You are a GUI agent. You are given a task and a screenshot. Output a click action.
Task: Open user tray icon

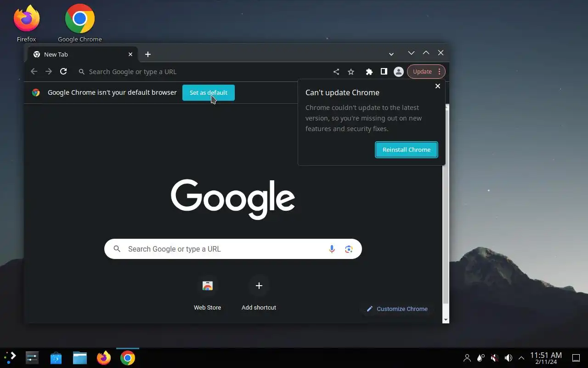click(x=467, y=358)
